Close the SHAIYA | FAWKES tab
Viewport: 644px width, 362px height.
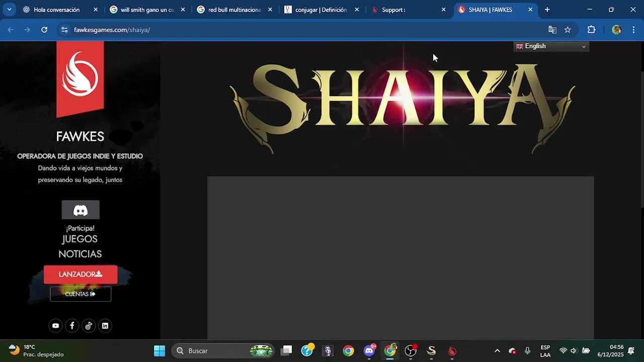click(x=530, y=10)
